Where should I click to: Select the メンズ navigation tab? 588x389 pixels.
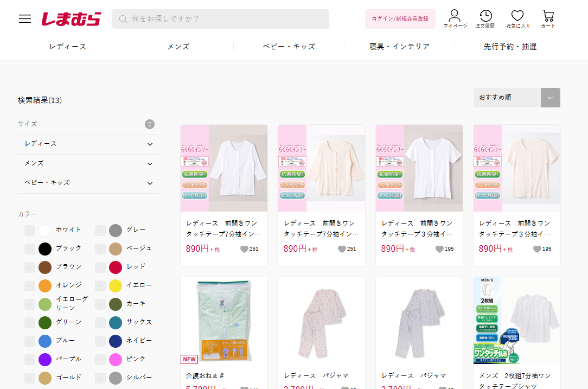click(x=178, y=47)
